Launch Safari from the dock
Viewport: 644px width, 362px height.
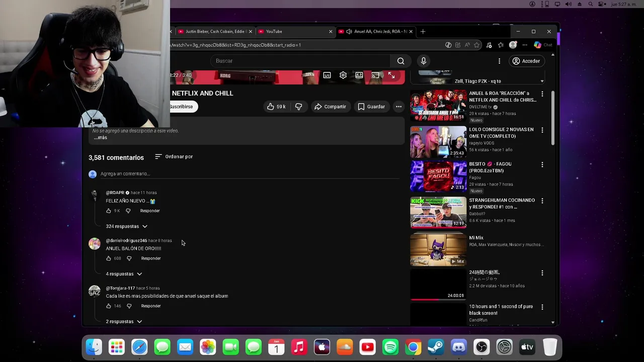tap(139, 347)
